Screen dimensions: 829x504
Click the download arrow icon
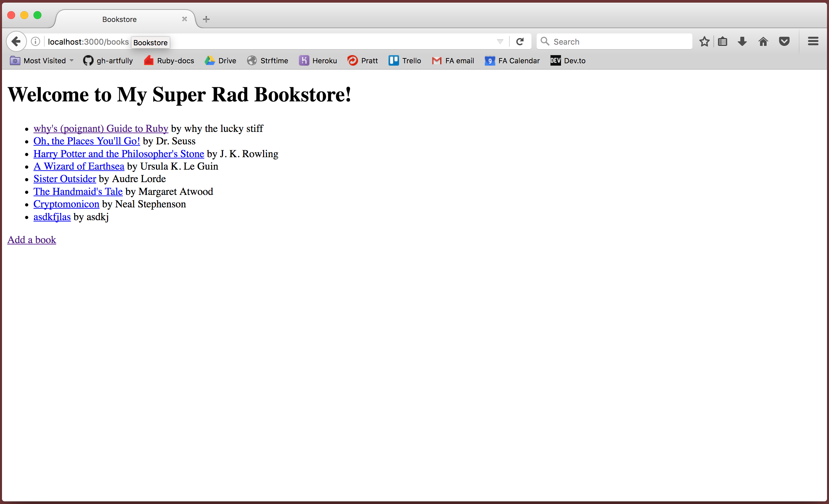pos(742,41)
